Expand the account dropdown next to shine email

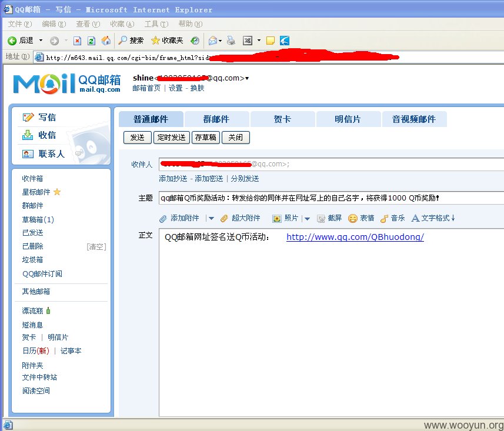pos(247,78)
